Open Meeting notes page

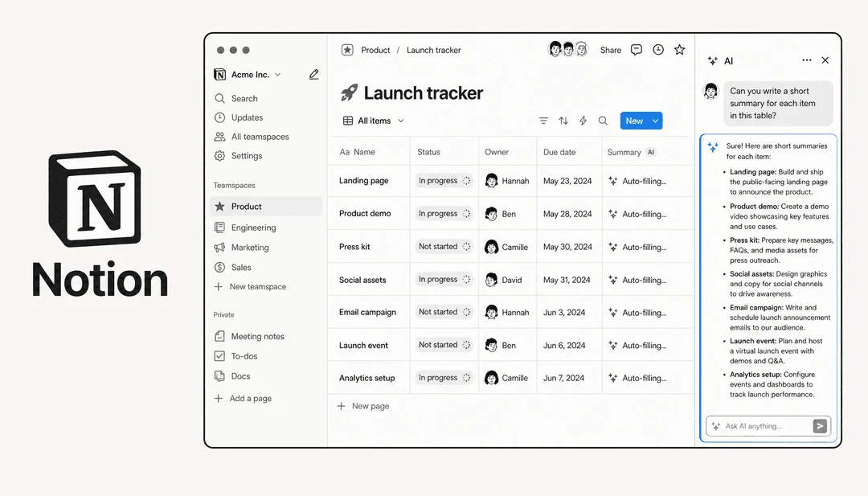tap(250, 336)
